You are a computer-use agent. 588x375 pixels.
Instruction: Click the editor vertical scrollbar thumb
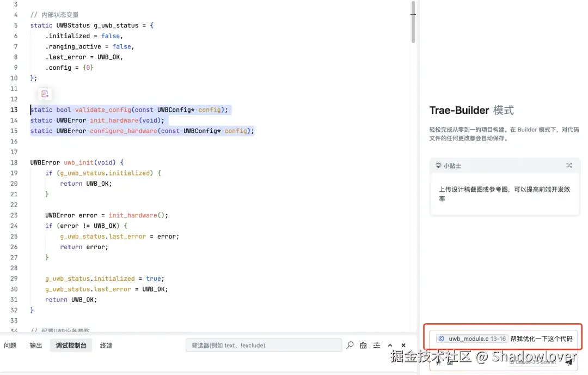click(x=413, y=22)
